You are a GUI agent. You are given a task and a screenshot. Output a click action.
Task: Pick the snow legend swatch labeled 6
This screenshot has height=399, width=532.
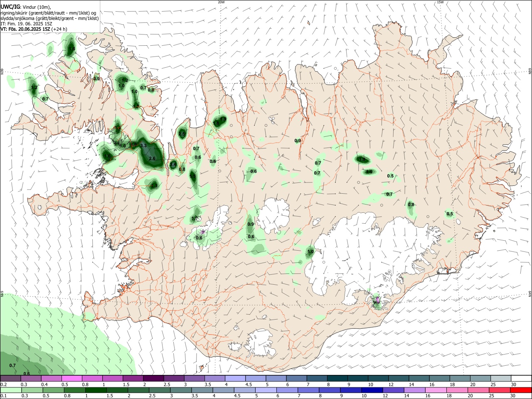(296, 379)
